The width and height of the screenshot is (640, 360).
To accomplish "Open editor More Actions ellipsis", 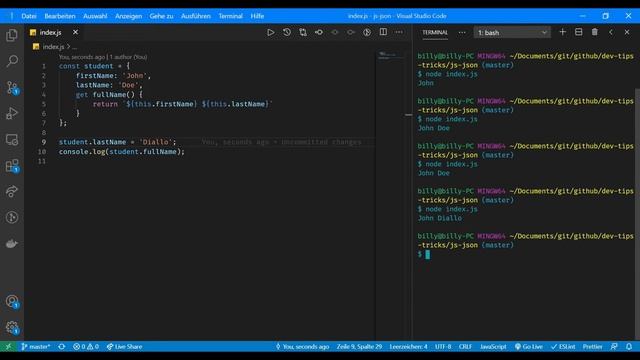I will click(399, 32).
